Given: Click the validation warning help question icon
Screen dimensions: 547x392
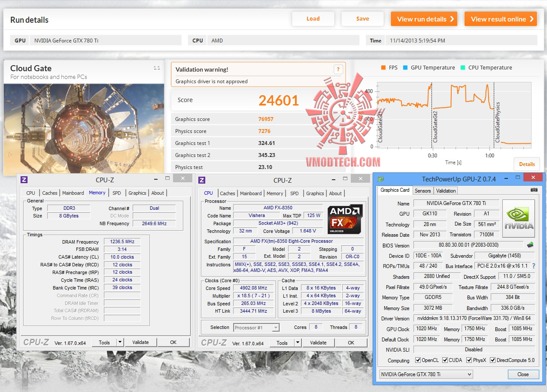Looking at the screenshot, I should [x=338, y=69].
